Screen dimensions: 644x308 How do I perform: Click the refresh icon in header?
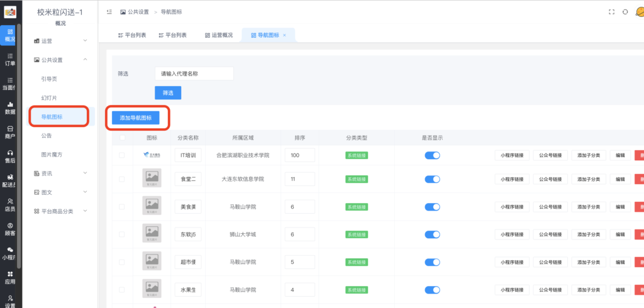pyautogui.click(x=625, y=12)
